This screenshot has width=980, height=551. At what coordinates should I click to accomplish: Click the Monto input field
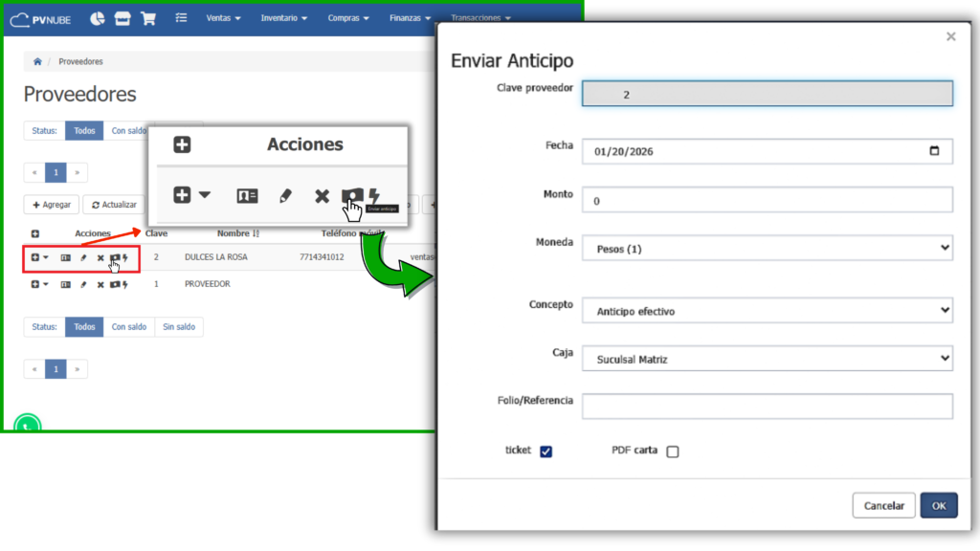pyautogui.click(x=767, y=200)
